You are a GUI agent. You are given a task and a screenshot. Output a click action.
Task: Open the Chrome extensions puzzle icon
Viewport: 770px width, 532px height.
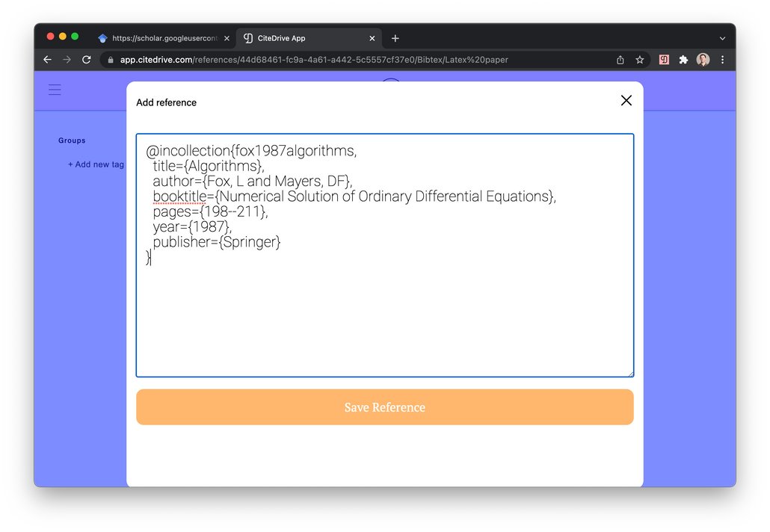683,59
